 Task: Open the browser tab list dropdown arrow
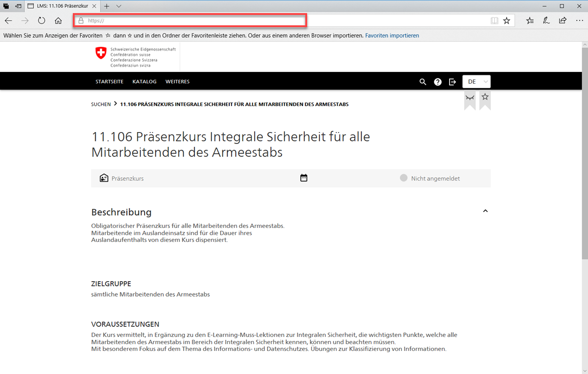(119, 6)
